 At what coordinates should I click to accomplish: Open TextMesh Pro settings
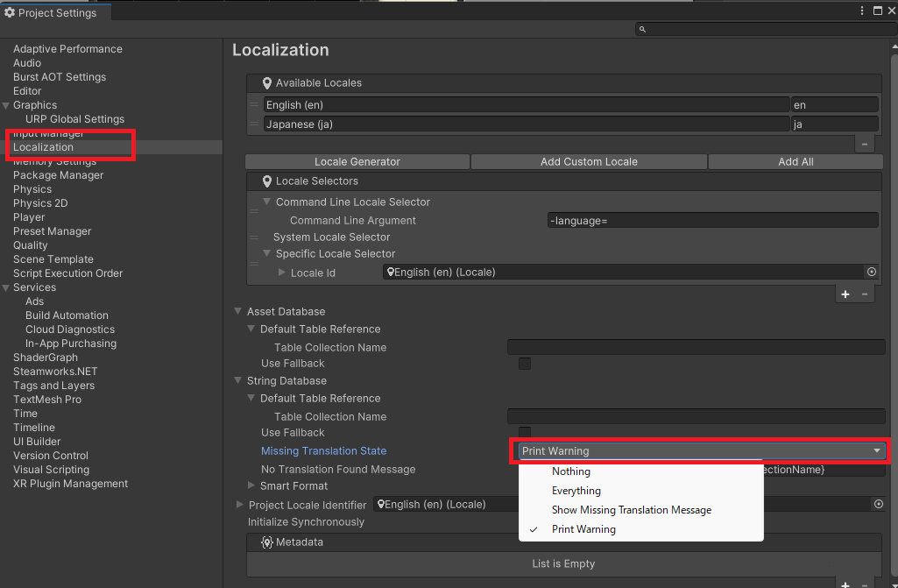click(47, 400)
